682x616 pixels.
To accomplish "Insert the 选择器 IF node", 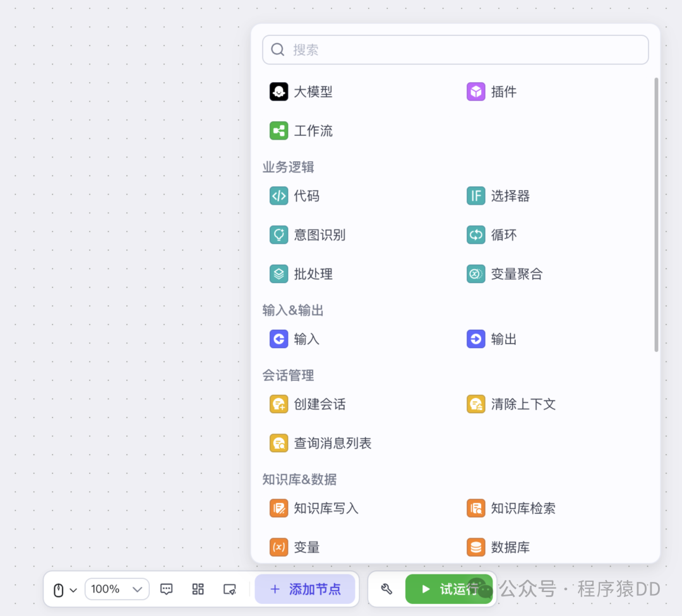I will (498, 196).
